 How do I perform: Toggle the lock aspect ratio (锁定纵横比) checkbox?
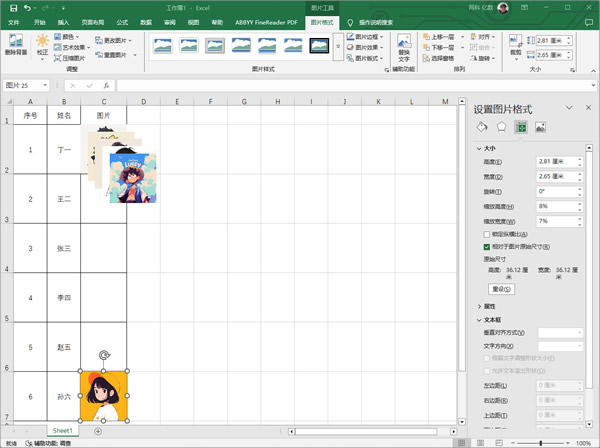coord(487,233)
